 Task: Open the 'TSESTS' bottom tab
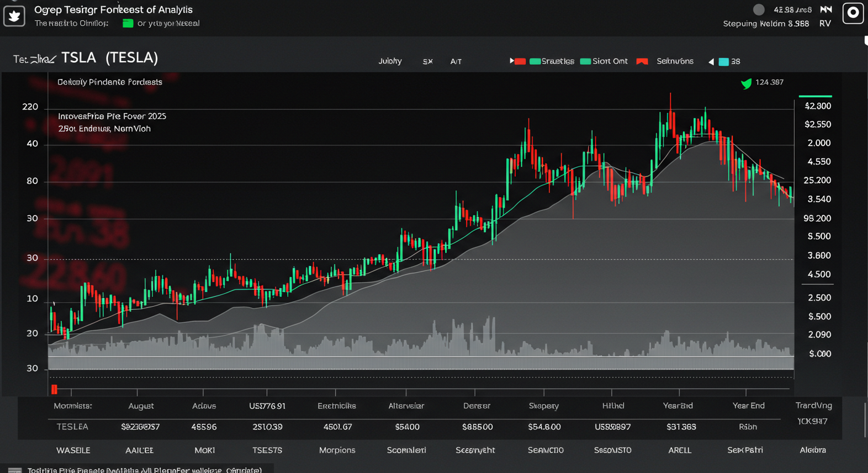(267, 450)
